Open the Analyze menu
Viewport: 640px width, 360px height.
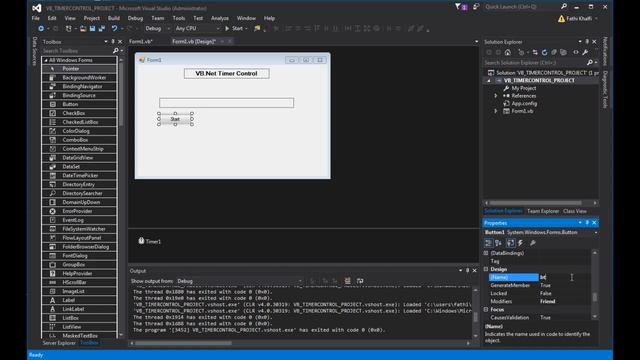[220, 18]
